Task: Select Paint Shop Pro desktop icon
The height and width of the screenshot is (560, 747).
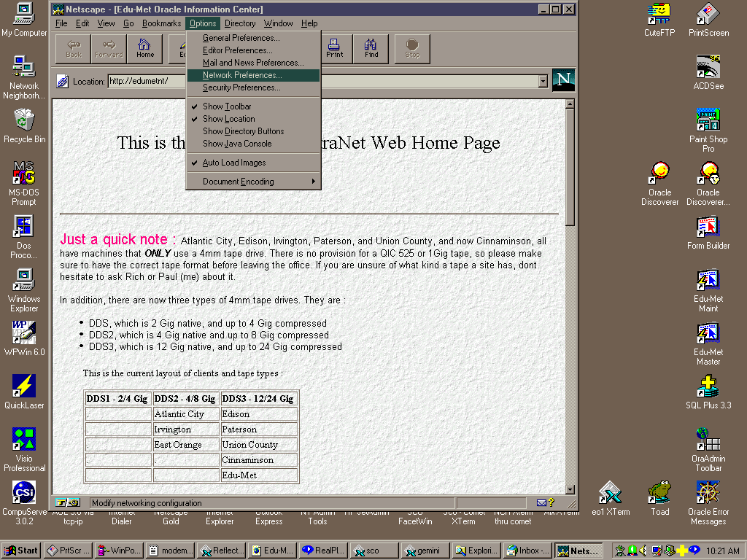Action: click(708, 131)
